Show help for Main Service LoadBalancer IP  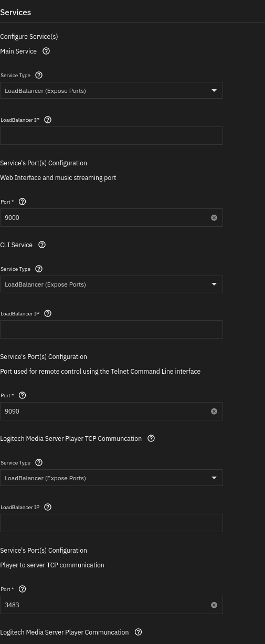(48, 120)
